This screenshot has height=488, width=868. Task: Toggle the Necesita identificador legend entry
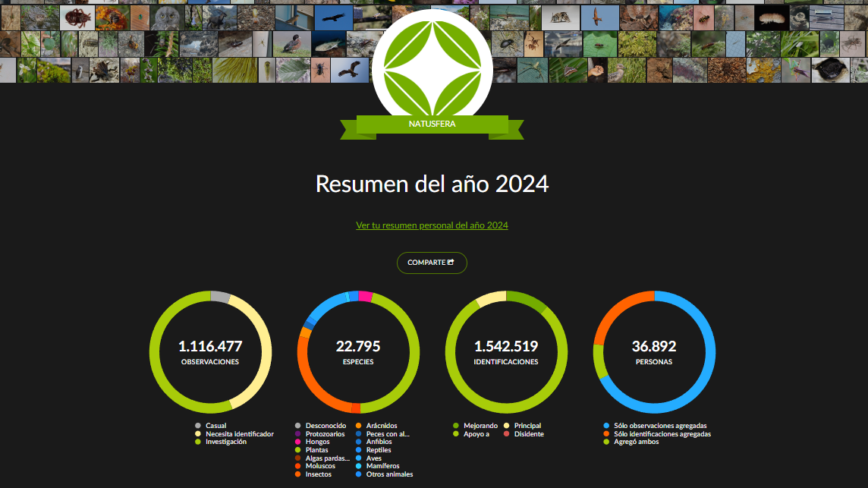pos(239,434)
